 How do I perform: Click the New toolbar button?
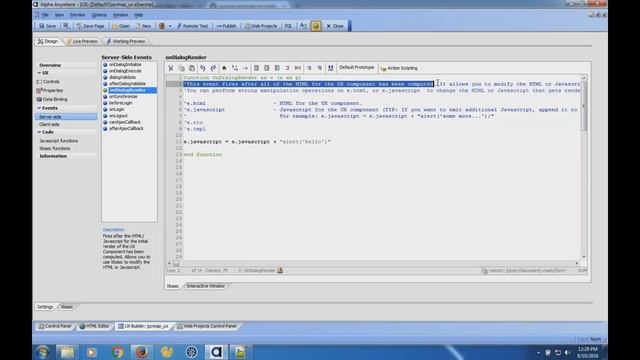[x=144, y=26]
